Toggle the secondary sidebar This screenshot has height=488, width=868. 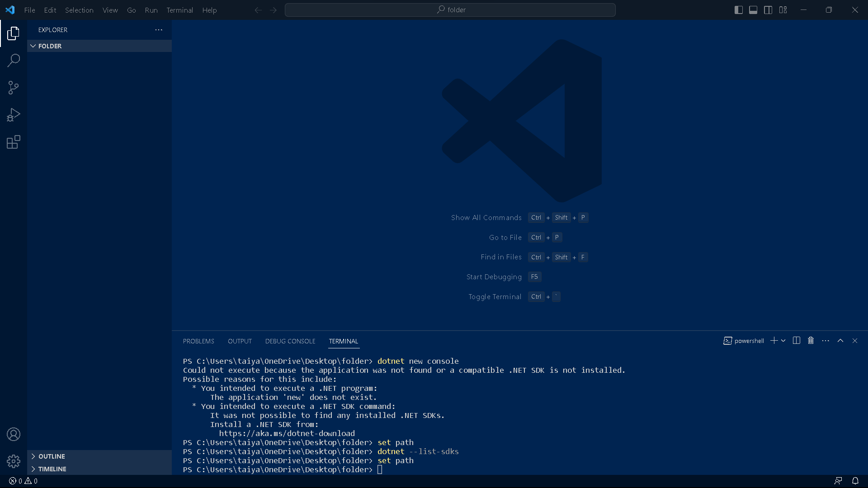[x=768, y=9]
